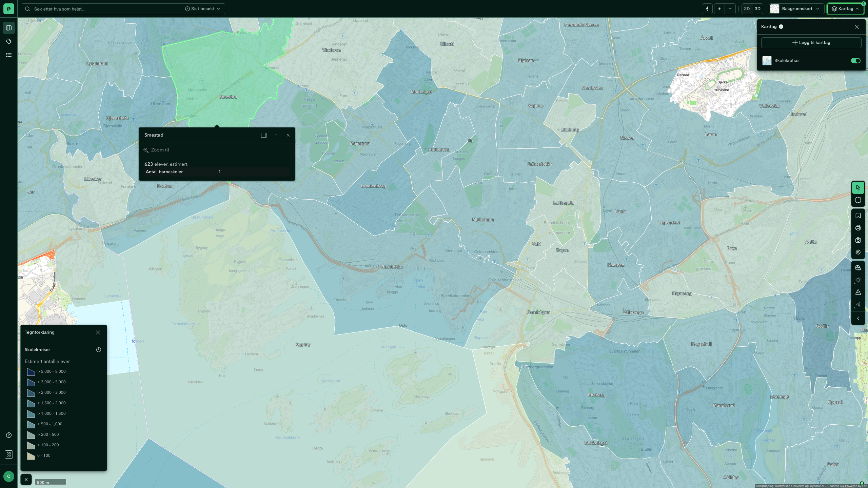This screenshot has width=868, height=488.
Task: Click the camera screenshot icon
Action: (858, 240)
